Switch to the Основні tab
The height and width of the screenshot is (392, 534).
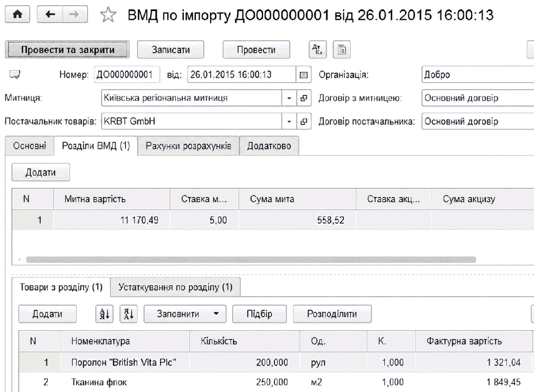(x=29, y=147)
